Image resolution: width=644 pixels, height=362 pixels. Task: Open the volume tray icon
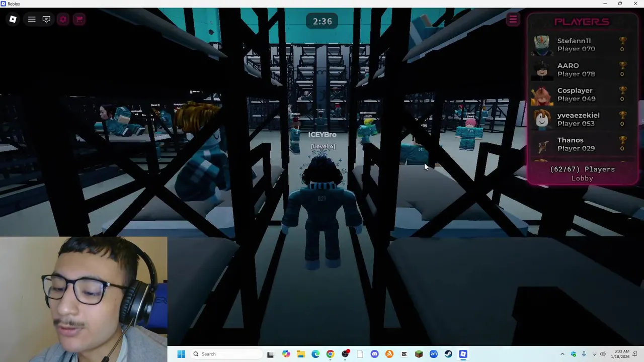coord(603,354)
